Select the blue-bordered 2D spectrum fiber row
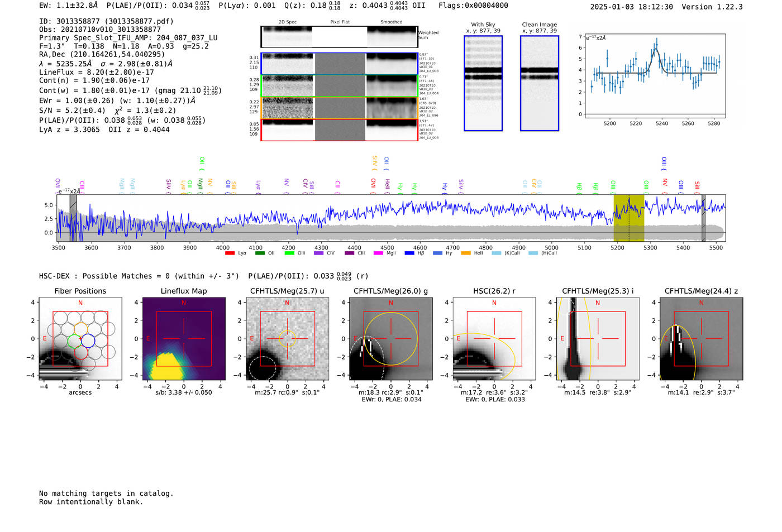This screenshot has height=532, width=782. (340, 64)
